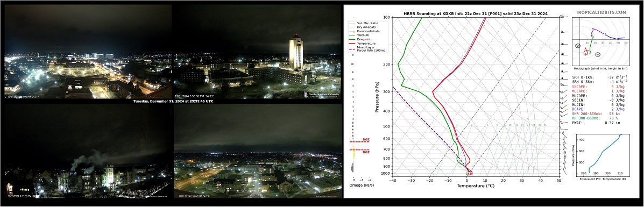The width and height of the screenshot is (644, 207).
Task: Click the 'MLCAPE' value row
Action: [598, 91]
